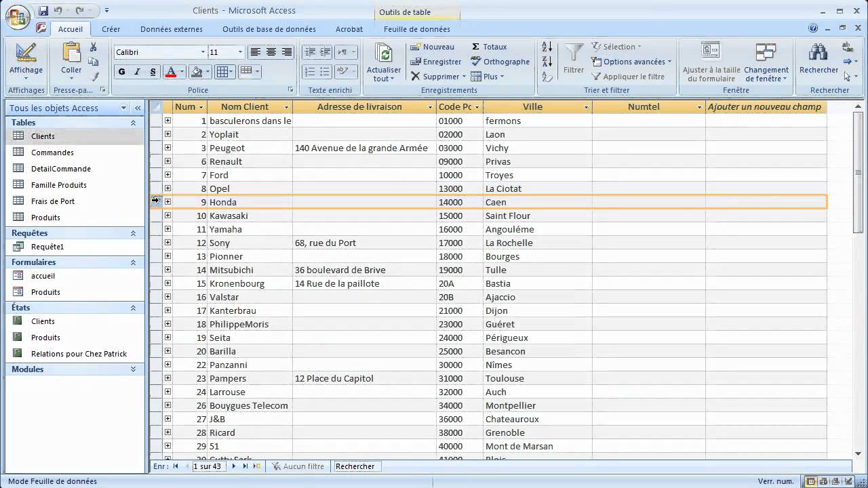Image resolution: width=868 pixels, height=488 pixels.
Task: Open the Changement de fenêtre menu
Action: click(x=766, y=62)
